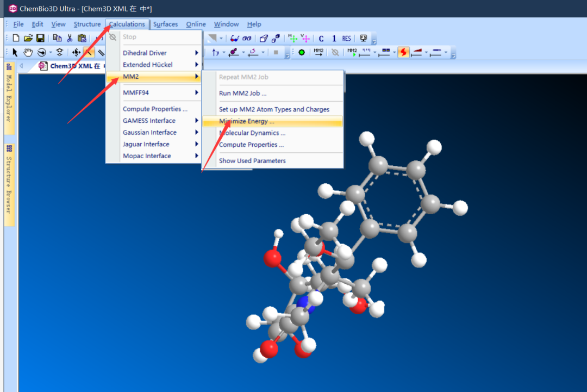Select the highlighted Single Bond tool

coord(89,52)
